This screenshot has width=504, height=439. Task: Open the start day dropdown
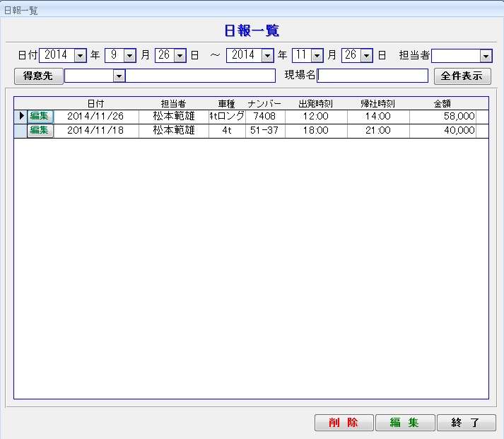[x=180, y=55]
